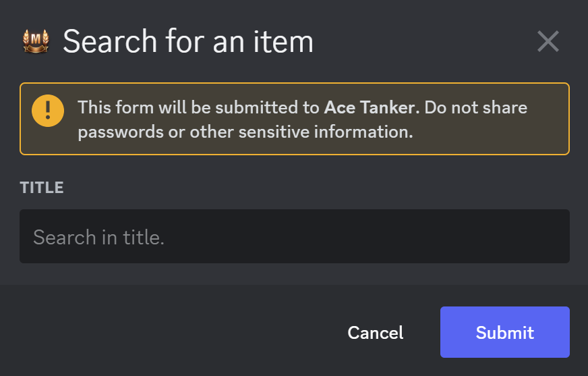Focus the Search in title field
This screenshot has height=376, width=588.
pos(294,236)
